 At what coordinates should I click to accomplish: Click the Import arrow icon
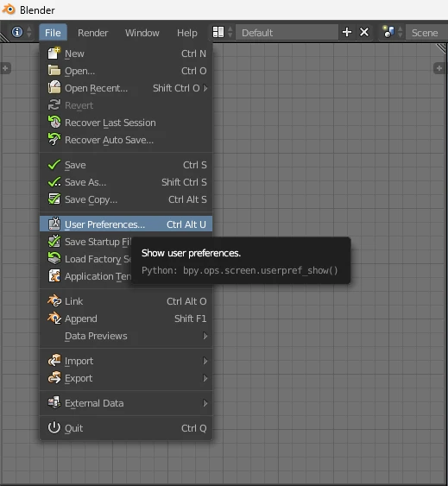54,360
